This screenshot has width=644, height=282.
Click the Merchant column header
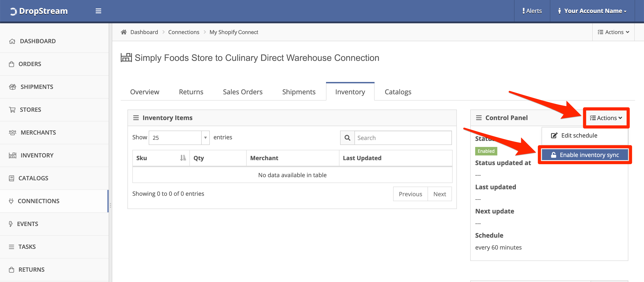point(293,158)
